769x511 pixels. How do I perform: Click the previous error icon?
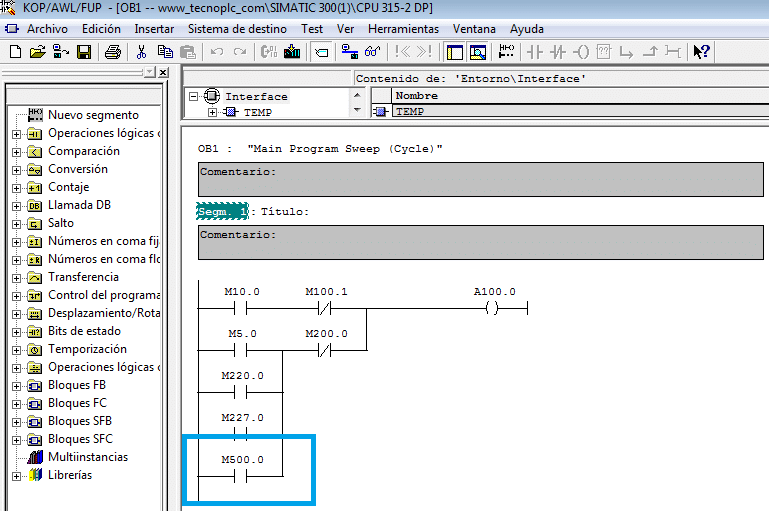point(403,51)
